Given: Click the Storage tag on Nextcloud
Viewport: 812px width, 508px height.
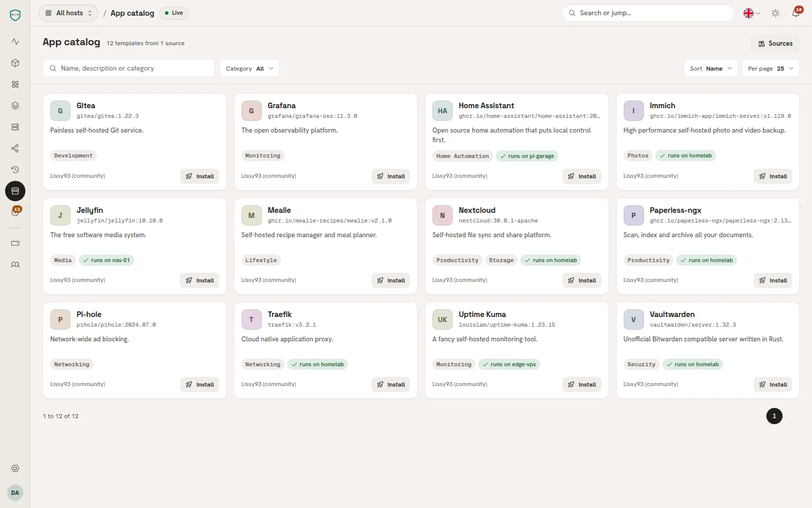Looking at the screenshot, I should (x=501, y=260).
